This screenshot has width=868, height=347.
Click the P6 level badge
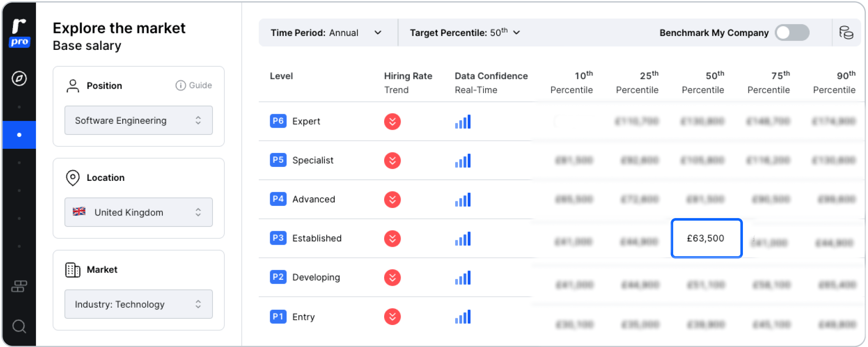[x=278, y=121]
